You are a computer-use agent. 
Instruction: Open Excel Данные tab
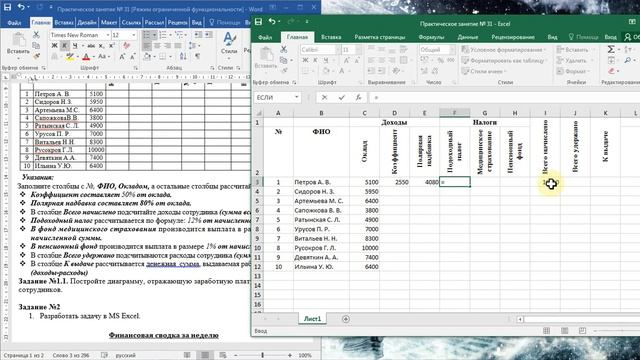pos(468,37)
